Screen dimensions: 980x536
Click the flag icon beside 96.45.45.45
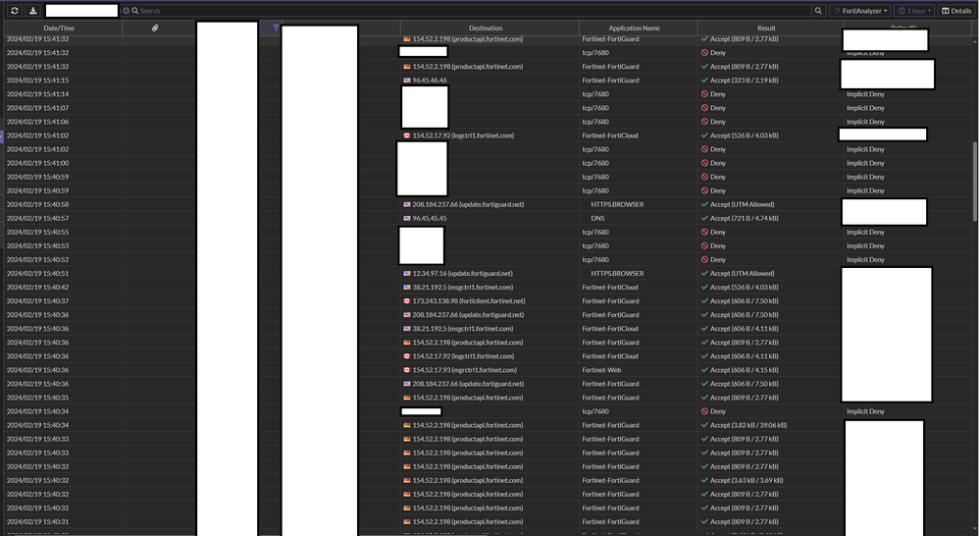click(x=407, y=218)
